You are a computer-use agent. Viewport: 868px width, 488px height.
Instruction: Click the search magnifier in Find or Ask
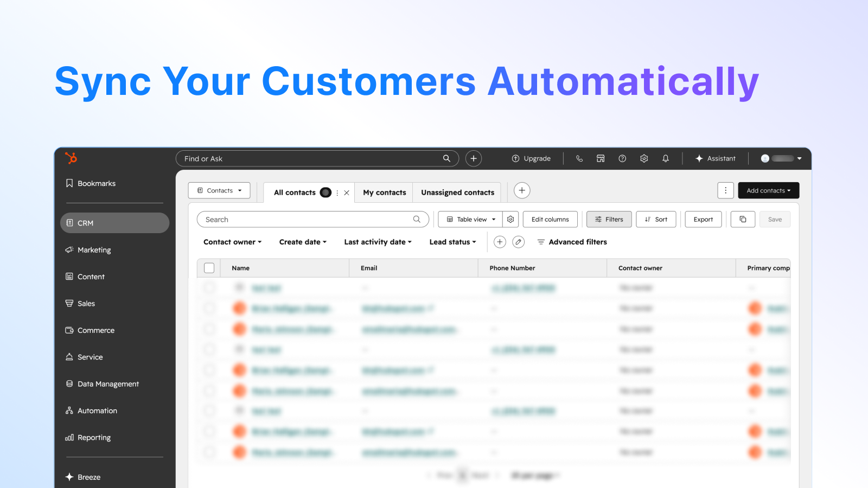pyautogui.click(x=446, y=158)
